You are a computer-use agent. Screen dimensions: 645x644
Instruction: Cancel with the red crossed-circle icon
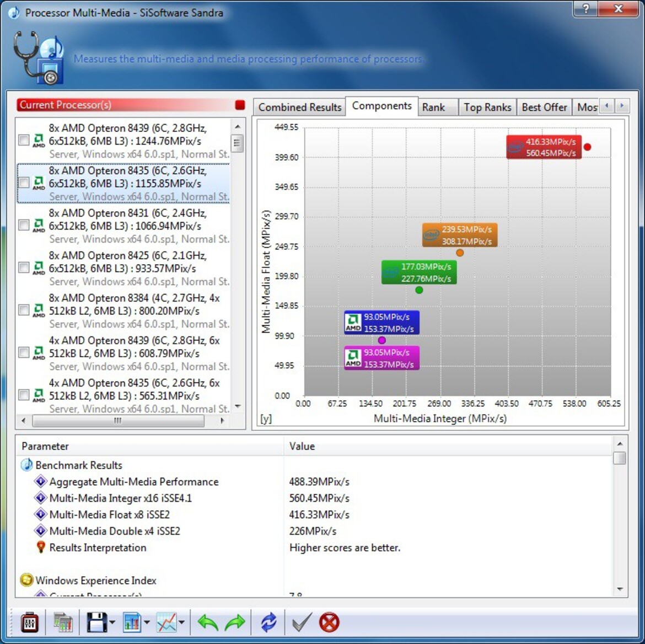tap(329, 622)
